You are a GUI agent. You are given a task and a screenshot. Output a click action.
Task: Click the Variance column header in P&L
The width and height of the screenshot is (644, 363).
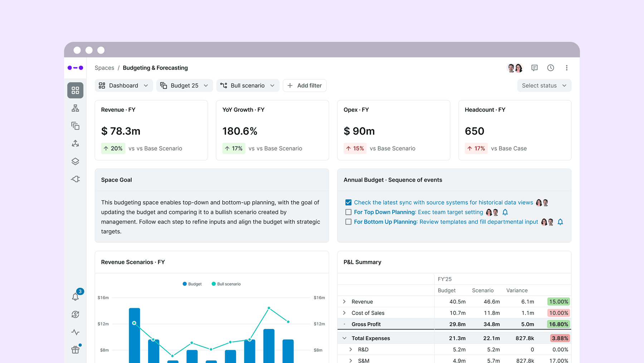[x=517, y=290]
